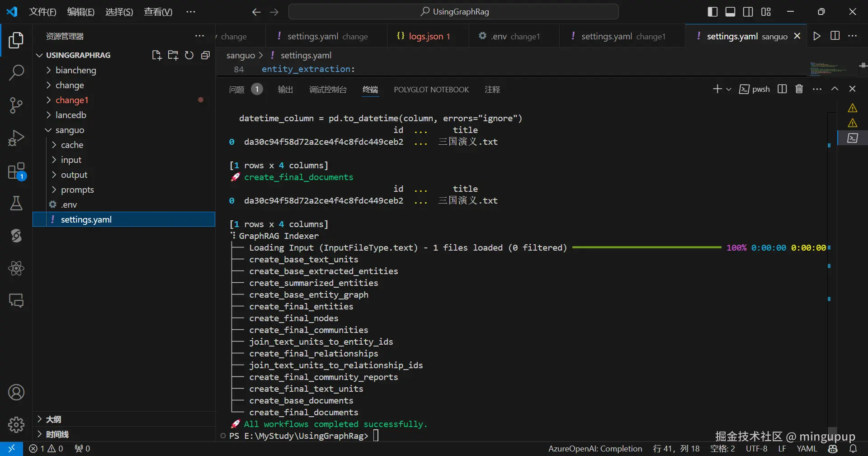868x456 pixels.
Task: Open the Run and Debug view
Action: 16,138
